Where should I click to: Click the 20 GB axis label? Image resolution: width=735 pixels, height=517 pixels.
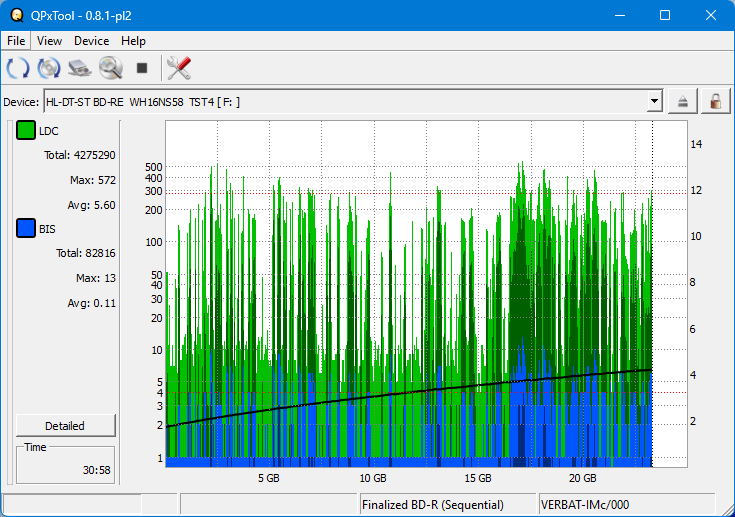tap(583, 478)
